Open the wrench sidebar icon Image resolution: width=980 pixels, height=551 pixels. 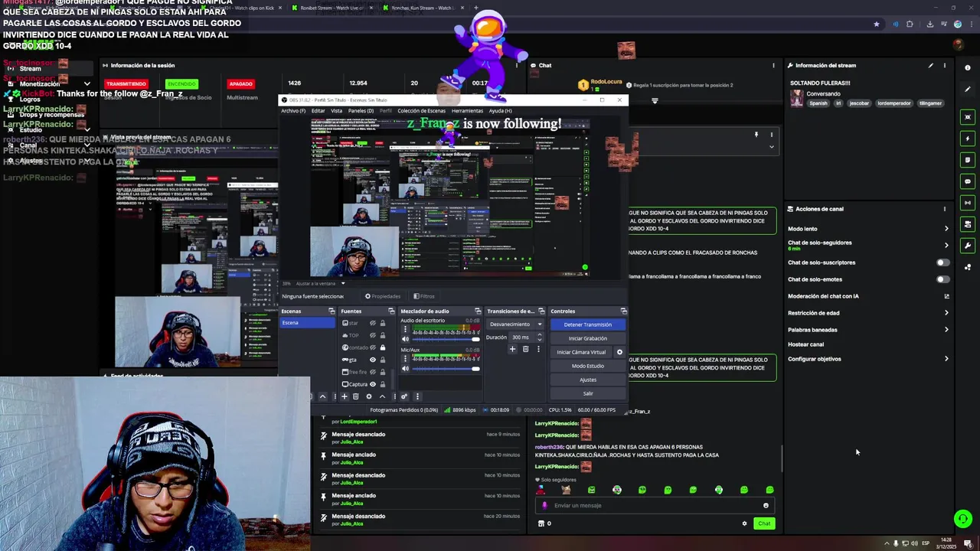(968, 246)
